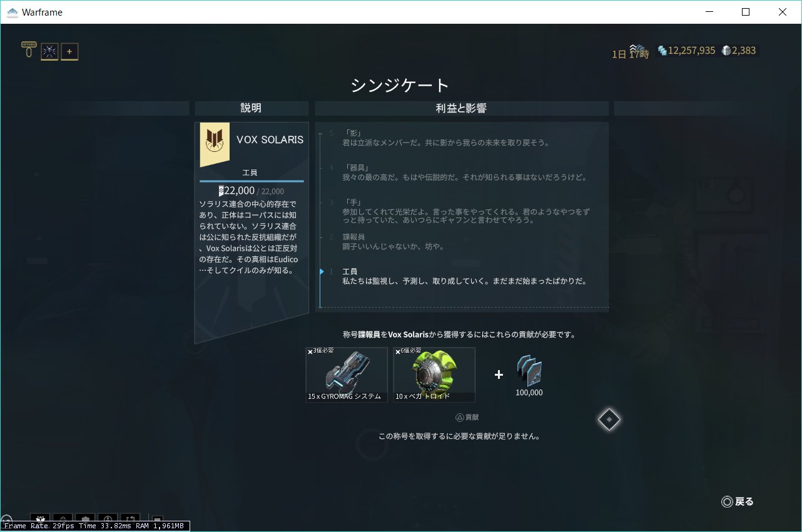The width and height of the screenshot is (802, 532).
Task: Click the VOX SOLARIS name heading
Action: (270, 139)
